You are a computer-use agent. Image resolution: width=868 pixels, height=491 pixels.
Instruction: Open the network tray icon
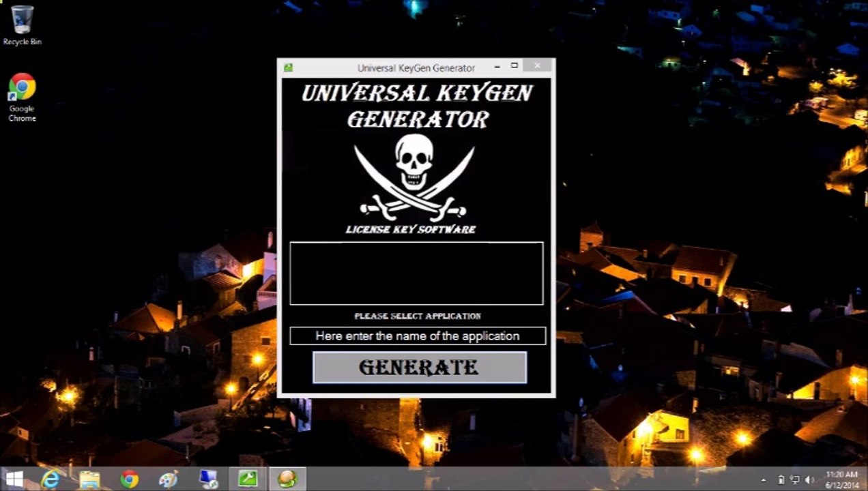point(795,480)
